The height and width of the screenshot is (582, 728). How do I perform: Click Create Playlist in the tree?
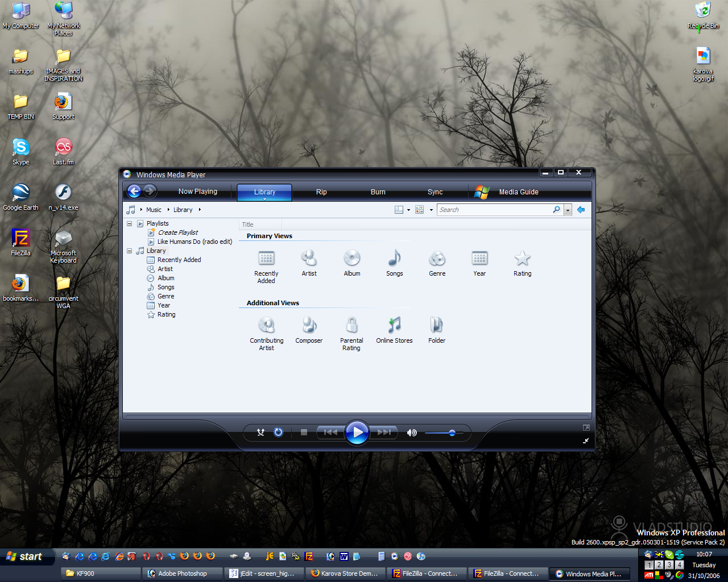(178, 232)
